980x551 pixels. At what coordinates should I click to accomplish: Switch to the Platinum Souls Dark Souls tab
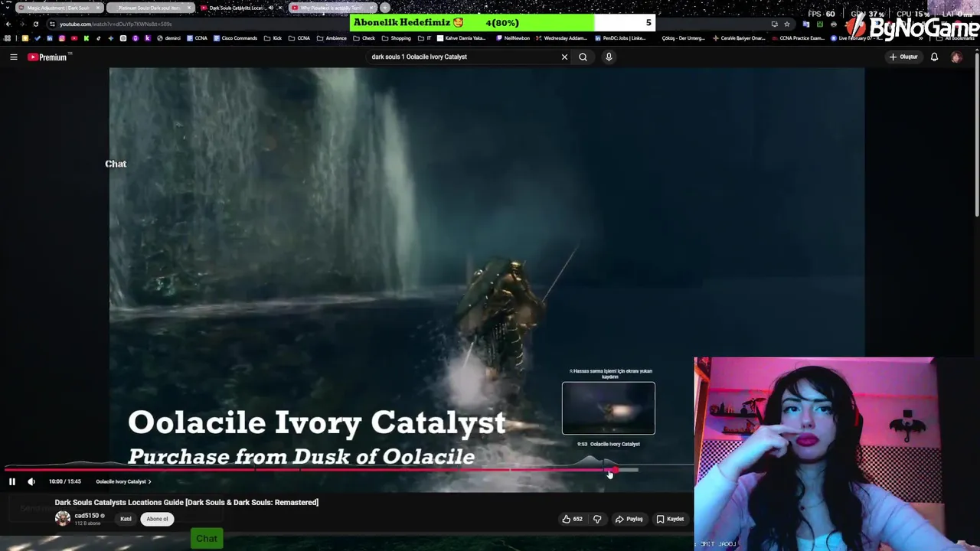pos(149,8)
